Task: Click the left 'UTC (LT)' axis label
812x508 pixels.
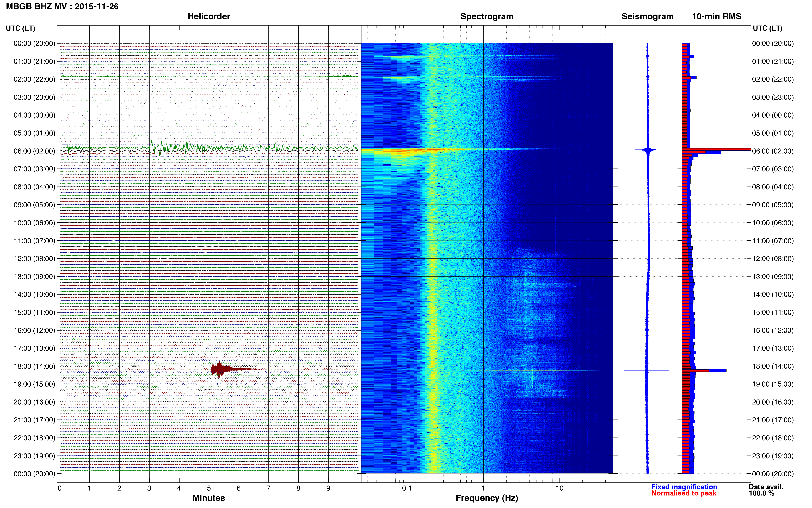Action: tap(21, 28)
